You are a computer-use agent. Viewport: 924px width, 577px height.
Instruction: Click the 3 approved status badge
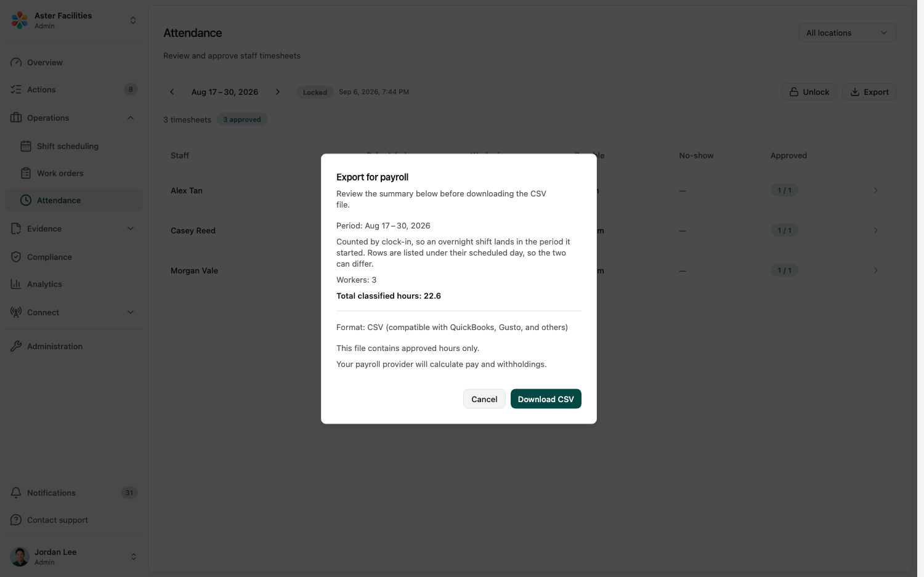[x=242, y=119]
